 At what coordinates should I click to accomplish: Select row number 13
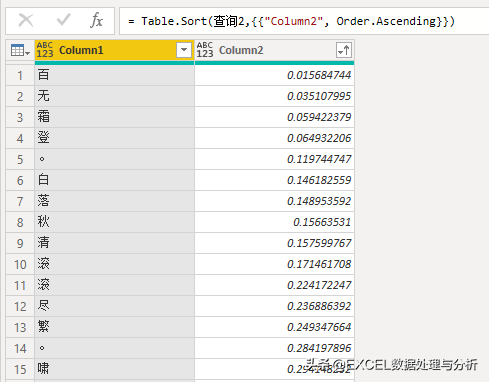tap(20, 327)
